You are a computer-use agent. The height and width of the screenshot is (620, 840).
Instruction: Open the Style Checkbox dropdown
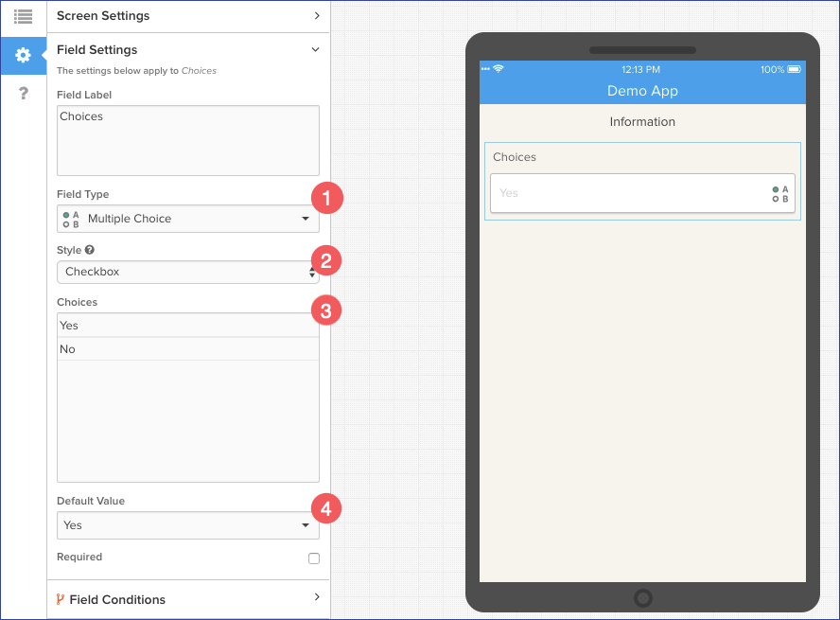point(187,272)
